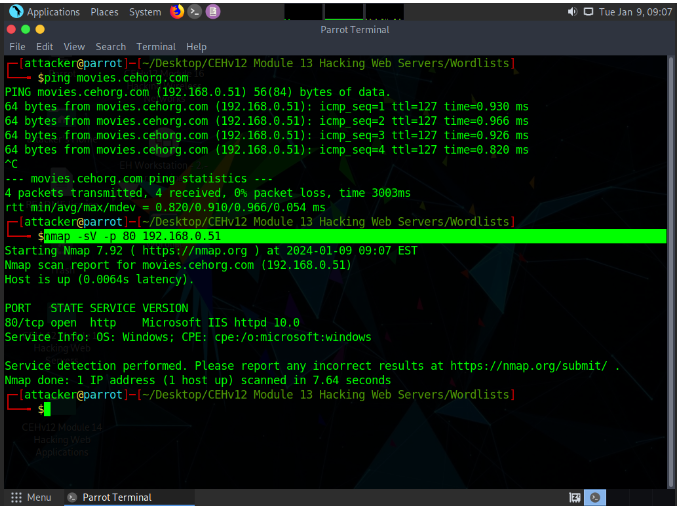
Task: Click the workspace switcher icon at bottom right
Action: coord(595,497)
